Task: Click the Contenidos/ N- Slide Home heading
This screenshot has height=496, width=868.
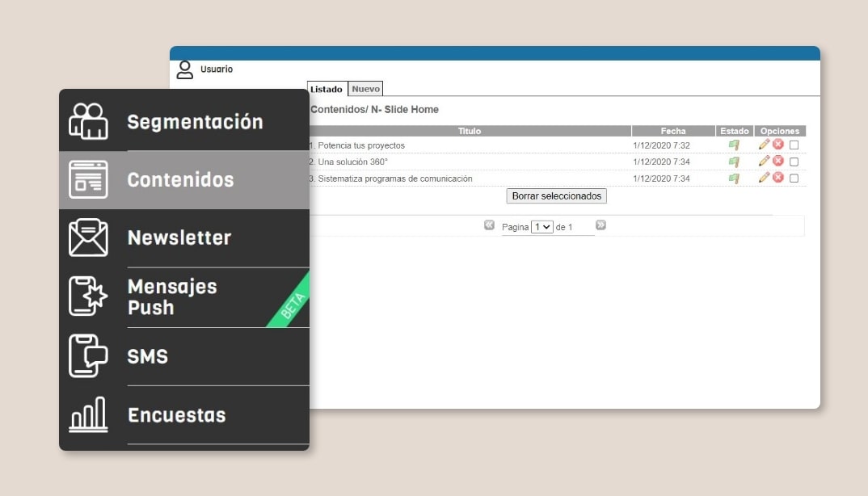Action: (374, 110)
